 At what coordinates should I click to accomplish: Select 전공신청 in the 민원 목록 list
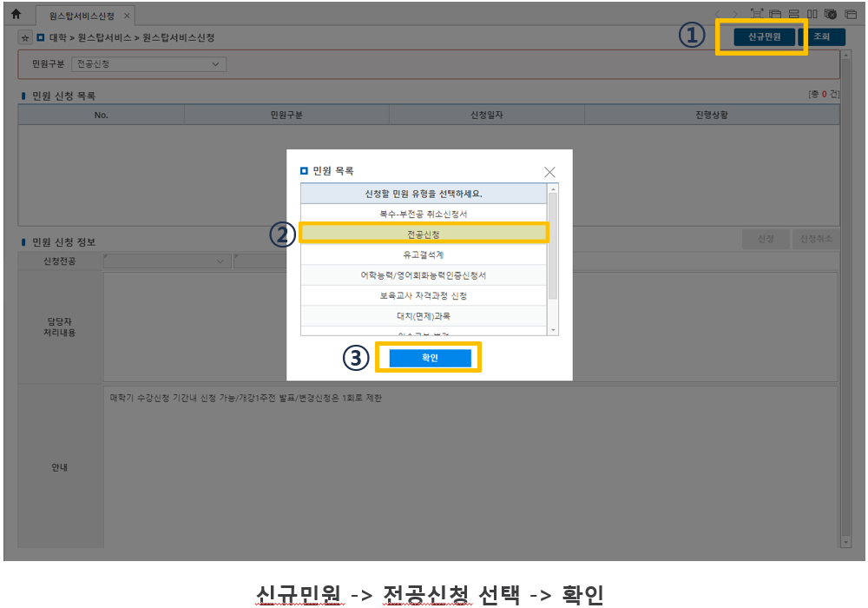[424, 234]
